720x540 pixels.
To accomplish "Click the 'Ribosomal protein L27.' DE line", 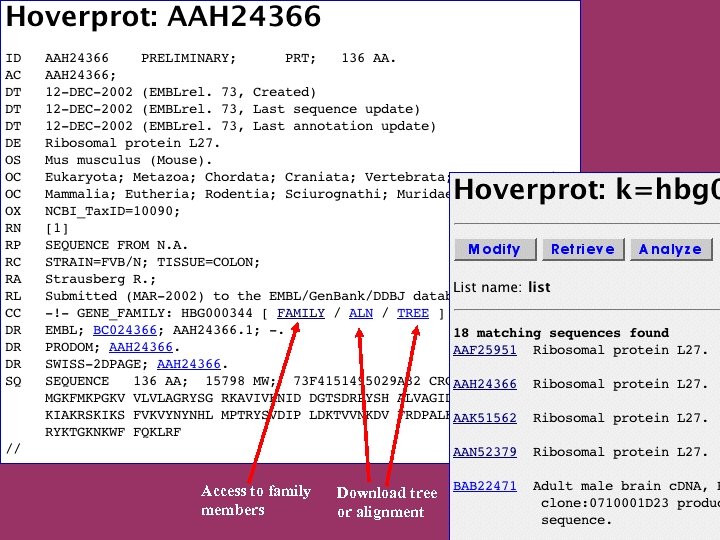I will 132,143.
